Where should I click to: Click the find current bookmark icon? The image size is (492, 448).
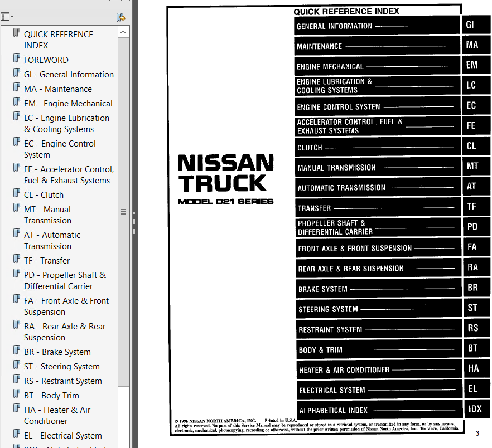coord(121,17)
